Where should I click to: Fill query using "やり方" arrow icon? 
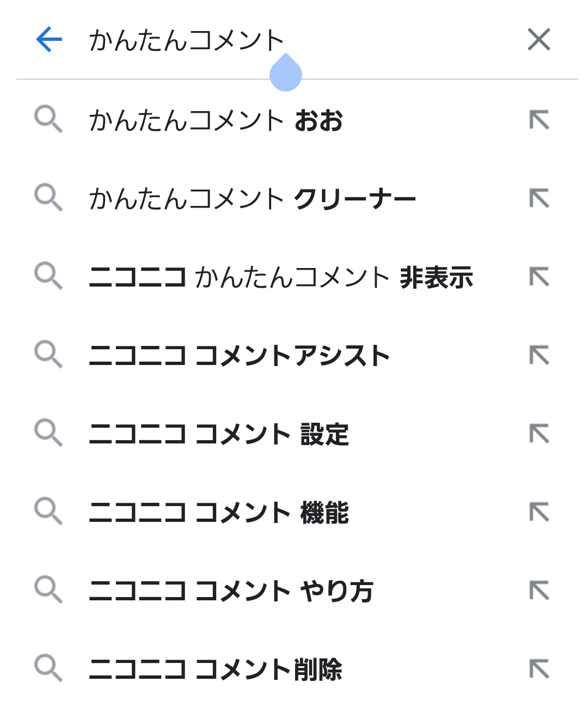[x=540, y=591]
